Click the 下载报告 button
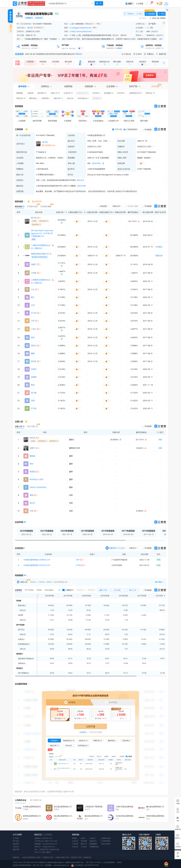Viewport: 181px width, 868px height. pyautogui.click(x=129, y=14)
